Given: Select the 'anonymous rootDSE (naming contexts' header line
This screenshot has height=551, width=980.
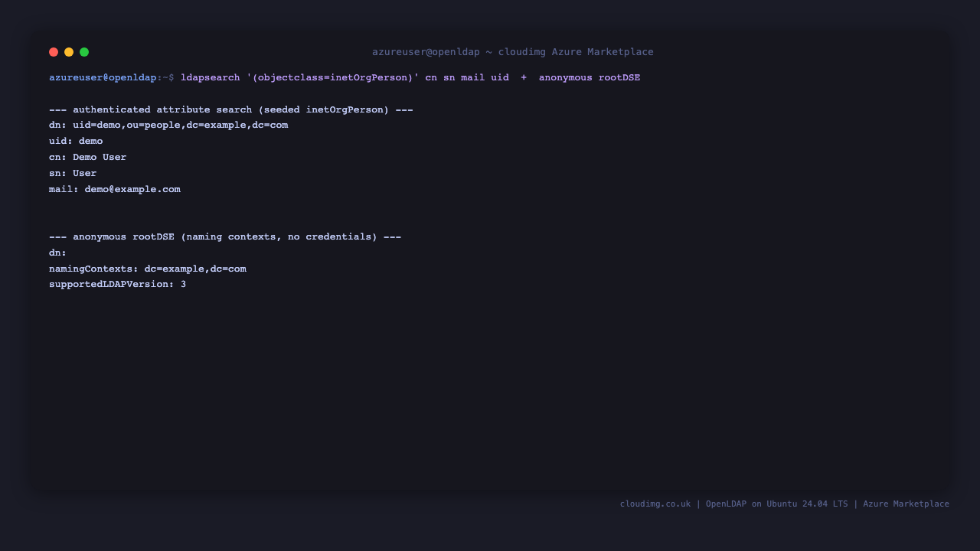Looking at the screenshot, I should pyautogui.click(x=225, y=236).
